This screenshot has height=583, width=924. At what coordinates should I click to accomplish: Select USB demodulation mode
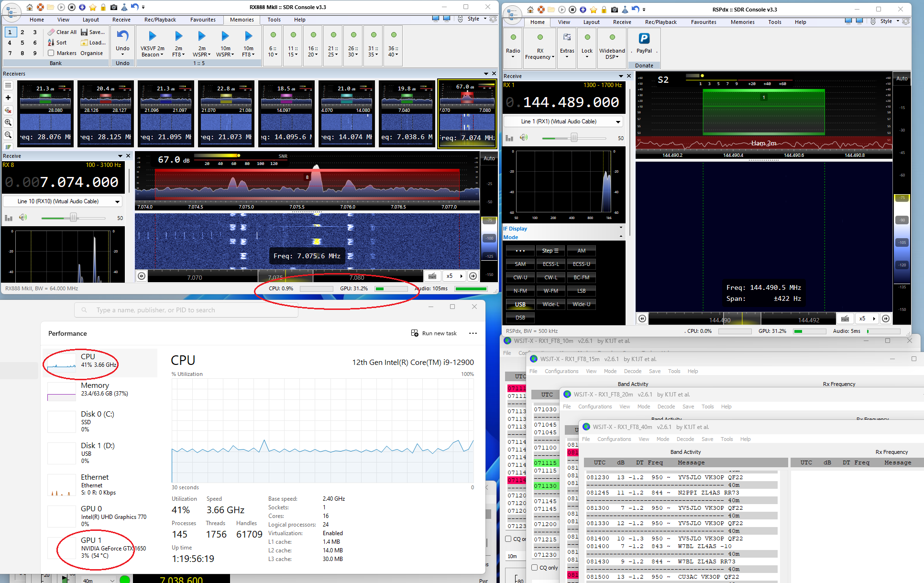(520, 304)
